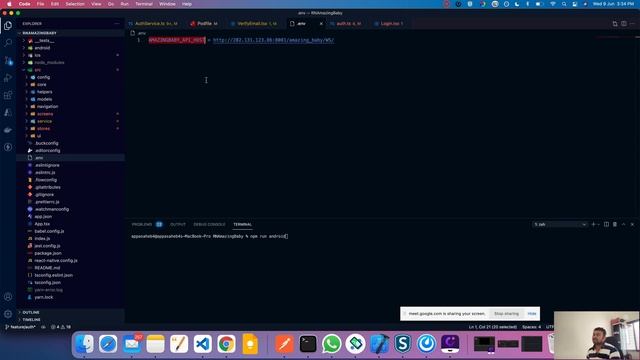640x360 pixels.
Task: Open the Accounts menu in activity bar
Action: point(8,297)
